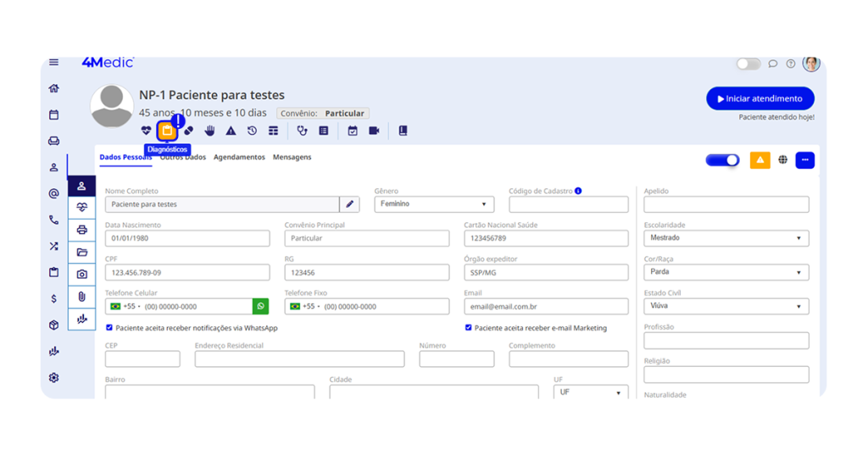Expand the Escolaridade dropdown showing Mestrado
This screenshot has width=868, height=456.
726,238
